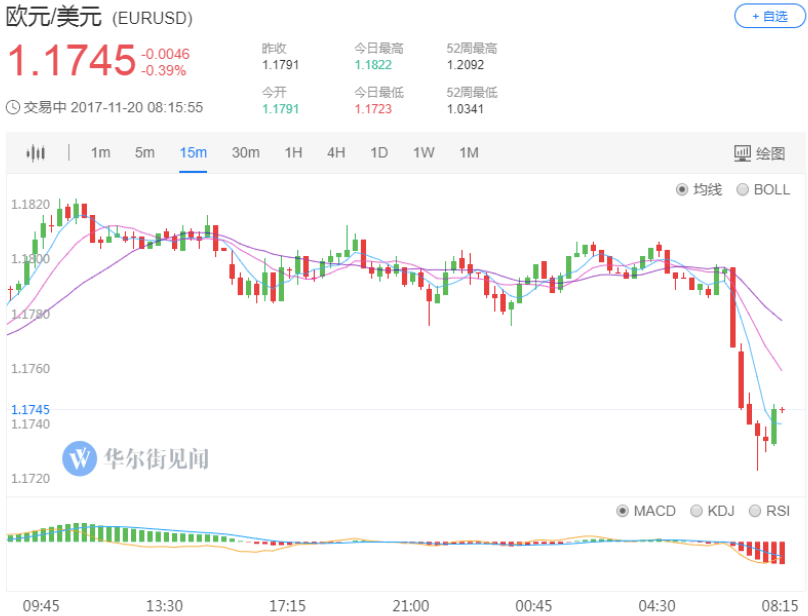Screen dimensions: 808x616
Task: Click the 09:45 time axis label
Action: pyautogui.click(x=41, y=606)
